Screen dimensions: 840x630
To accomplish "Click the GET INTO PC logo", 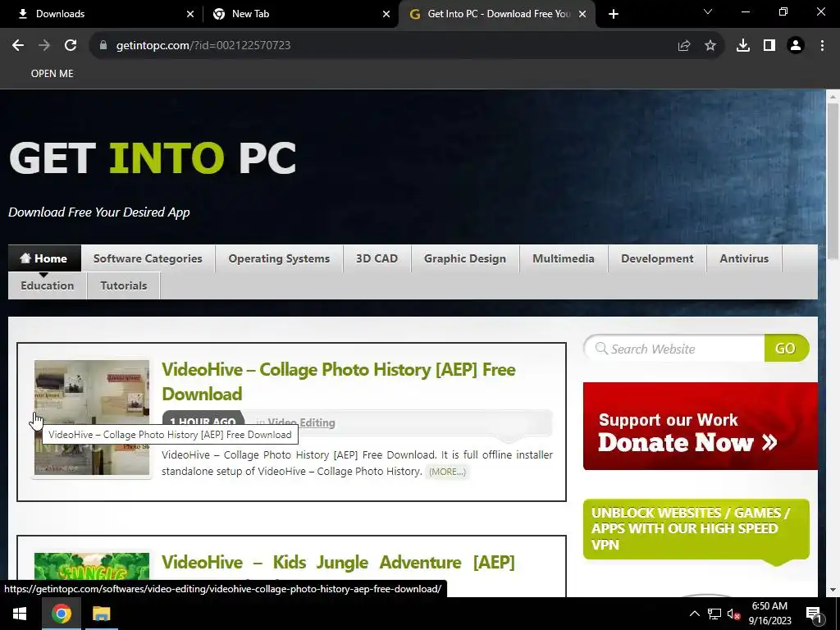I will click(x=153, y=157).
